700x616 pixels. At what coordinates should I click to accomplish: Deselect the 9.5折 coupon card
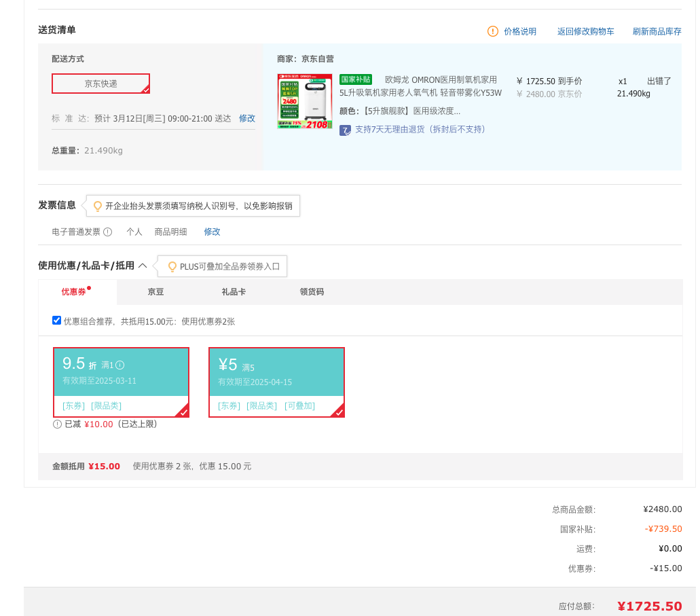pos(121,382)
